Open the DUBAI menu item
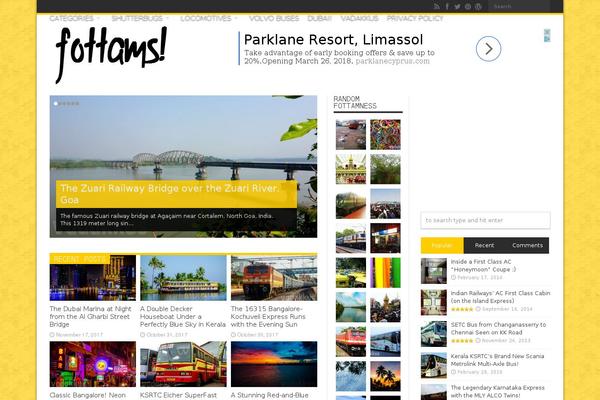 [320, 18]
